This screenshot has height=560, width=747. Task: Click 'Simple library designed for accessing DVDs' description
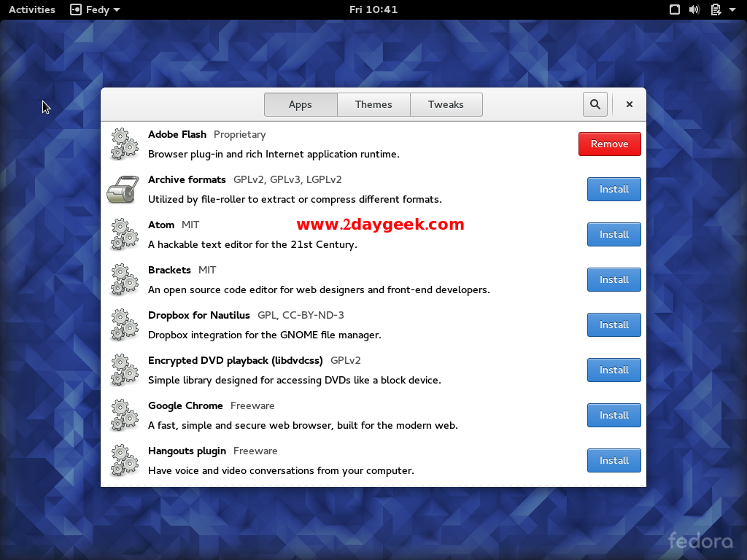click(x=295, y=381)
